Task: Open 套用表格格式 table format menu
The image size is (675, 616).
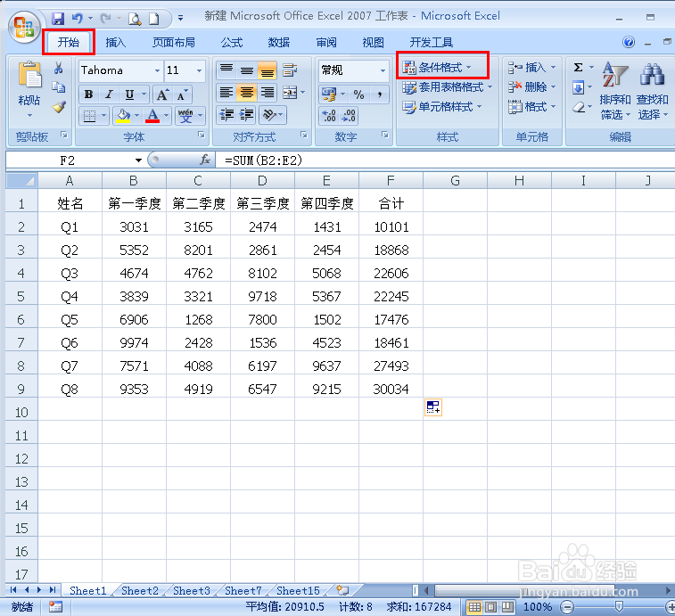Action: tap(448, 87)
